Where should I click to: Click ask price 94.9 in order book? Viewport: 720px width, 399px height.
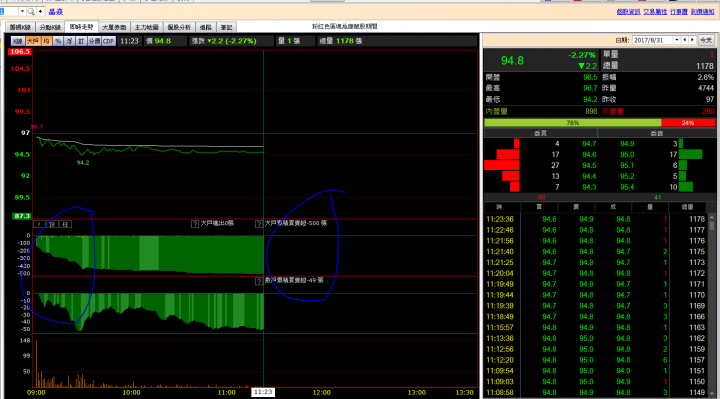[627, 144]
